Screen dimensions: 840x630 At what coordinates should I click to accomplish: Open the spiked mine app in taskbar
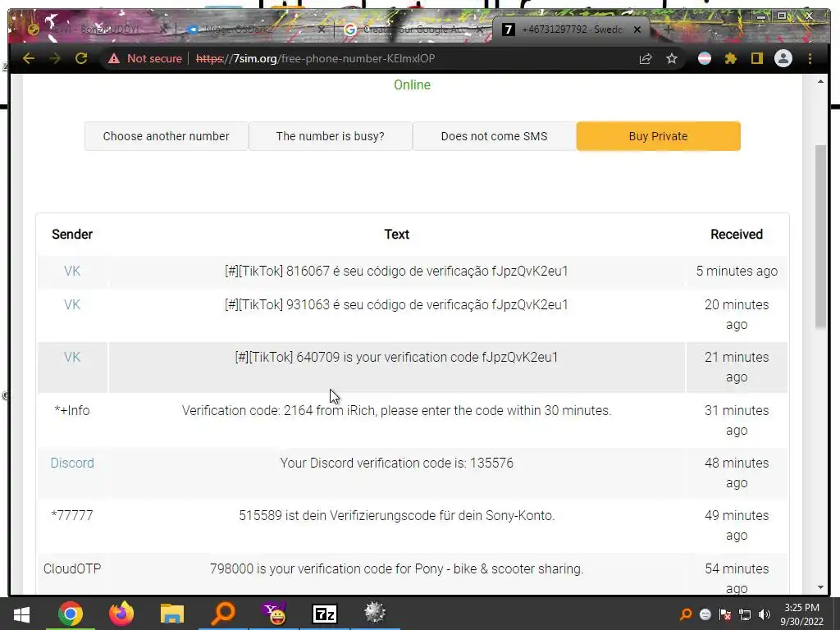[x=375, y=614]
